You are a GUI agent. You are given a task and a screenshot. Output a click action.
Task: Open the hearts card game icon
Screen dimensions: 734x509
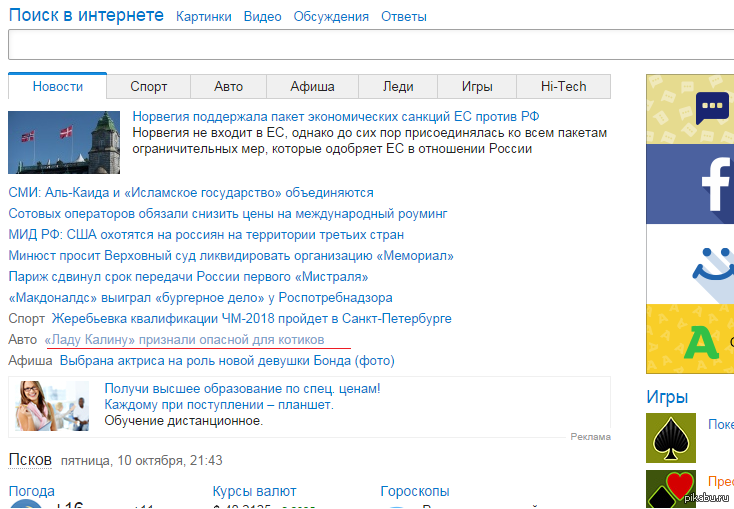(671, 490)
